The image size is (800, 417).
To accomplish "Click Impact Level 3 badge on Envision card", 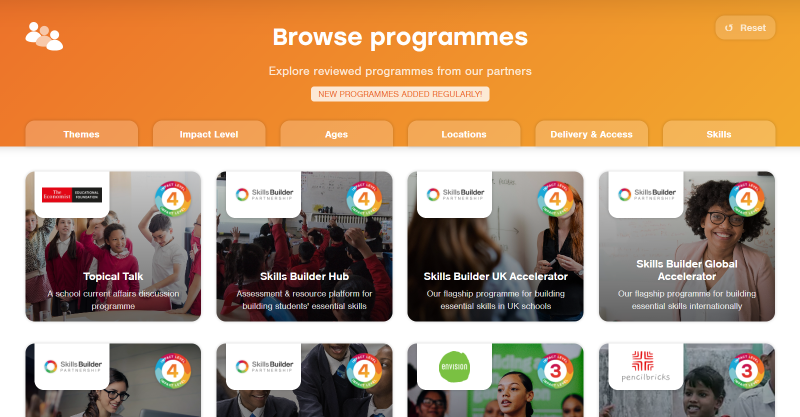I will tap(555, 371).
